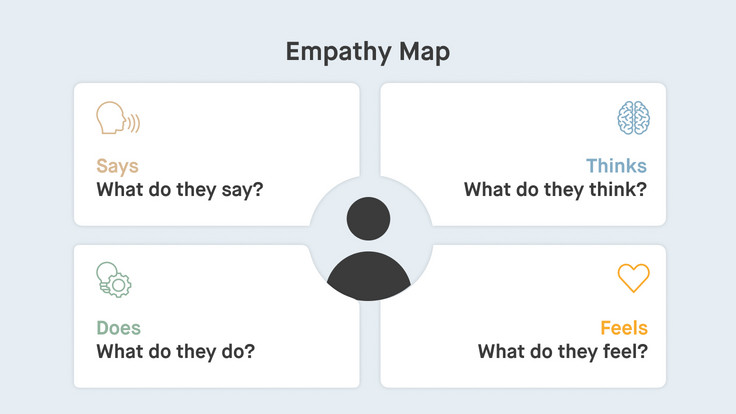Select the blue "Thinks" heading
The width and height of the screenshot is (736, 414).
click(616, 166)
